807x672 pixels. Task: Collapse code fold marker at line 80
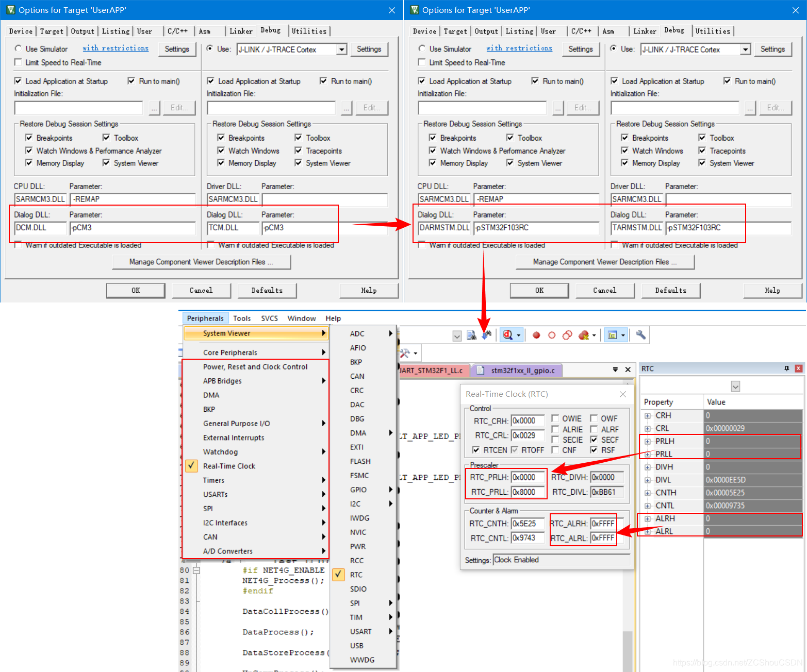click(x=196, y=570)
